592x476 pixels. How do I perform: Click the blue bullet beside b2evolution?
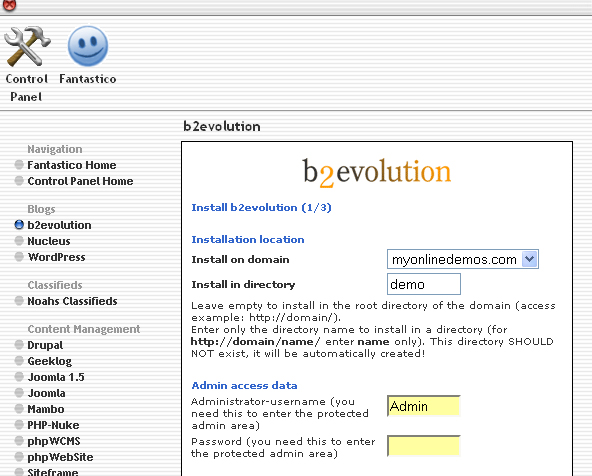point(19,225)
